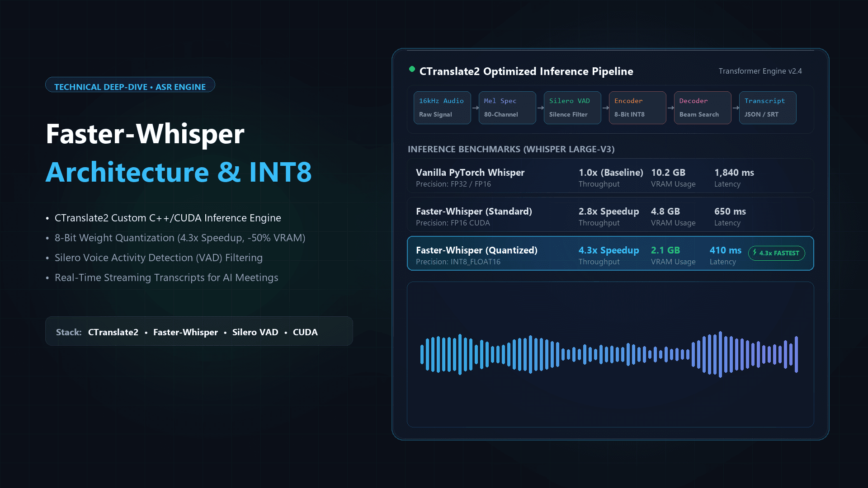Click the 2.1 GB VRAM value
The width and height of the screenshot is (868, 488).
pyautogui.click(x=665, y=250)
